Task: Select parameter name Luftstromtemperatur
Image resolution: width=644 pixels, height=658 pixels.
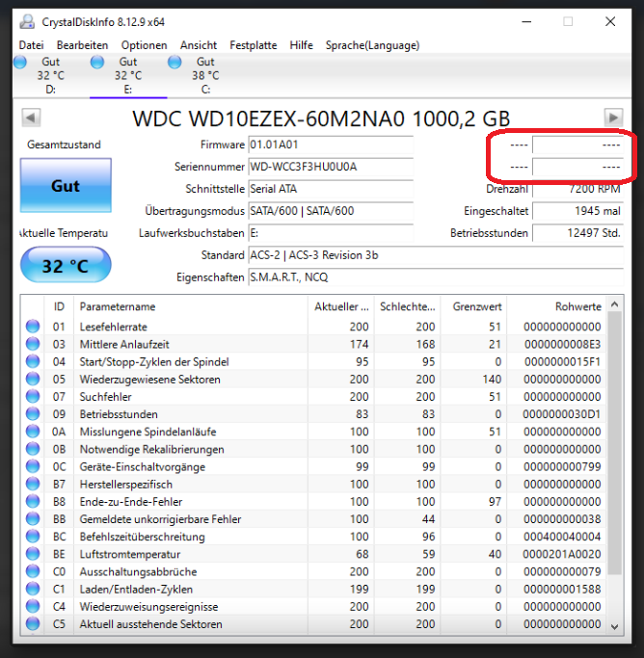Action: tap(130, 554)
